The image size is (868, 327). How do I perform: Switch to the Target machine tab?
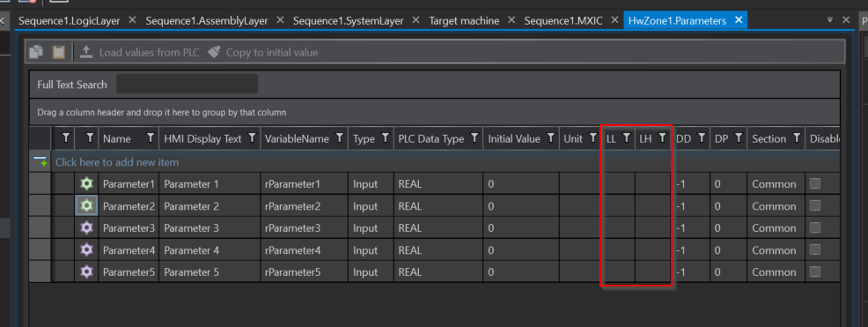tap(464, 21)
